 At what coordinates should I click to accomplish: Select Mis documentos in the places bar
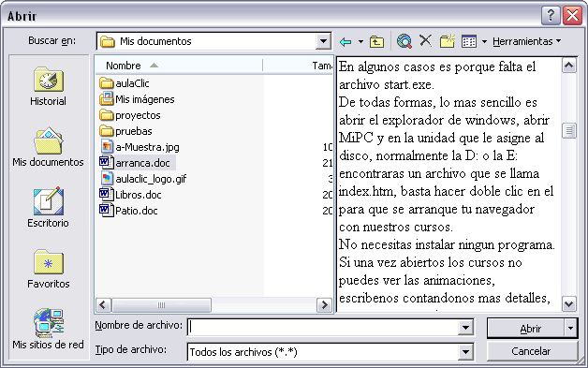tap(48, 147)
